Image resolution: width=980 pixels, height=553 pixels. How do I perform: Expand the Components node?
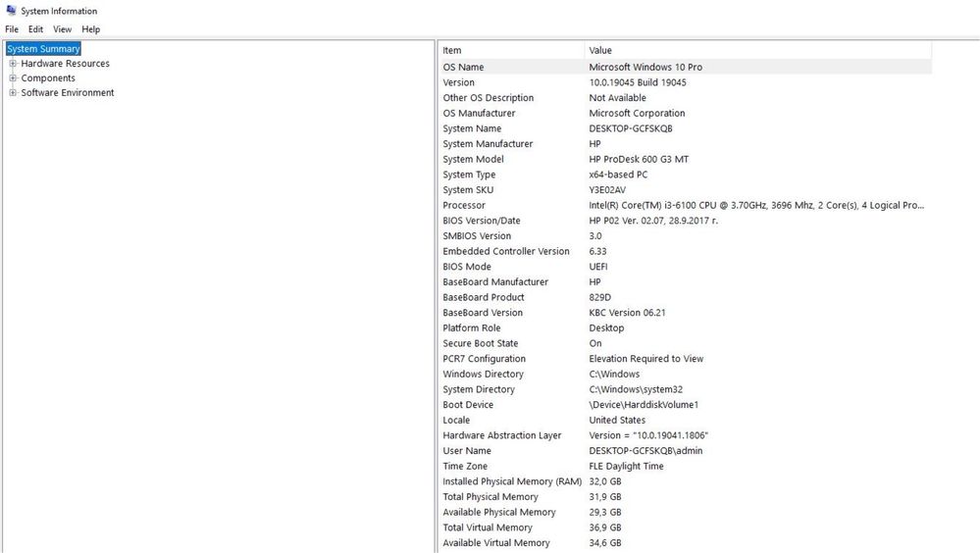13,78
